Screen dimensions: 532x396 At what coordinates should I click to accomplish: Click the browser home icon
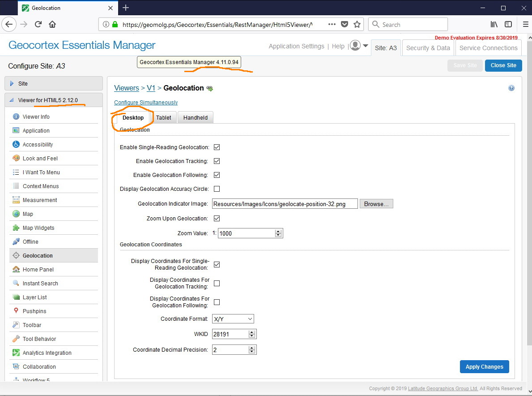click(x=52, y=24)
